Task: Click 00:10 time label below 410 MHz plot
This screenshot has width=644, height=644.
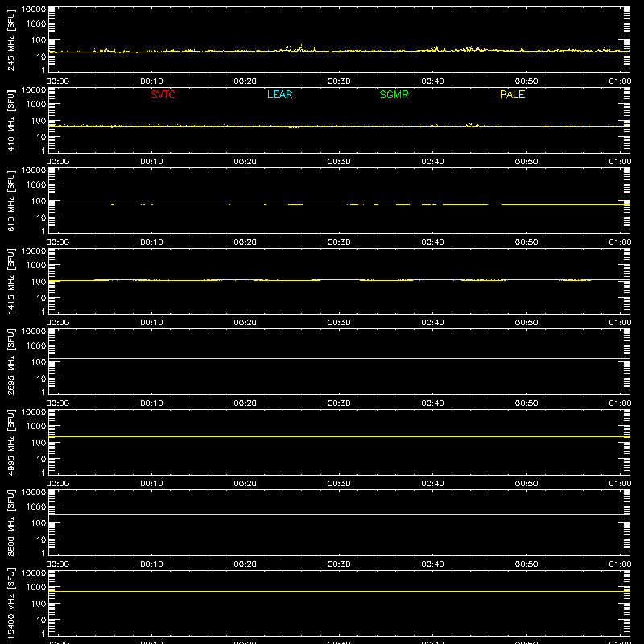Action: tap(151, 162)
